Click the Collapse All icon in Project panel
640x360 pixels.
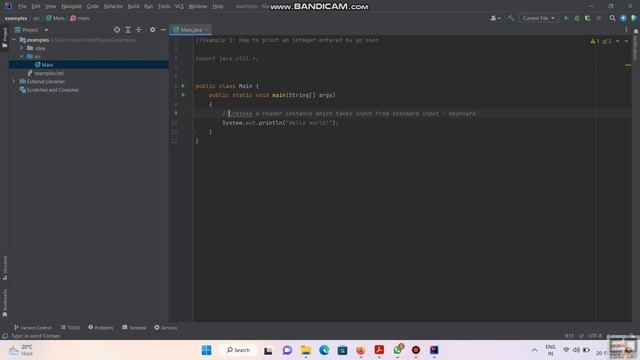tap(139, 30)
